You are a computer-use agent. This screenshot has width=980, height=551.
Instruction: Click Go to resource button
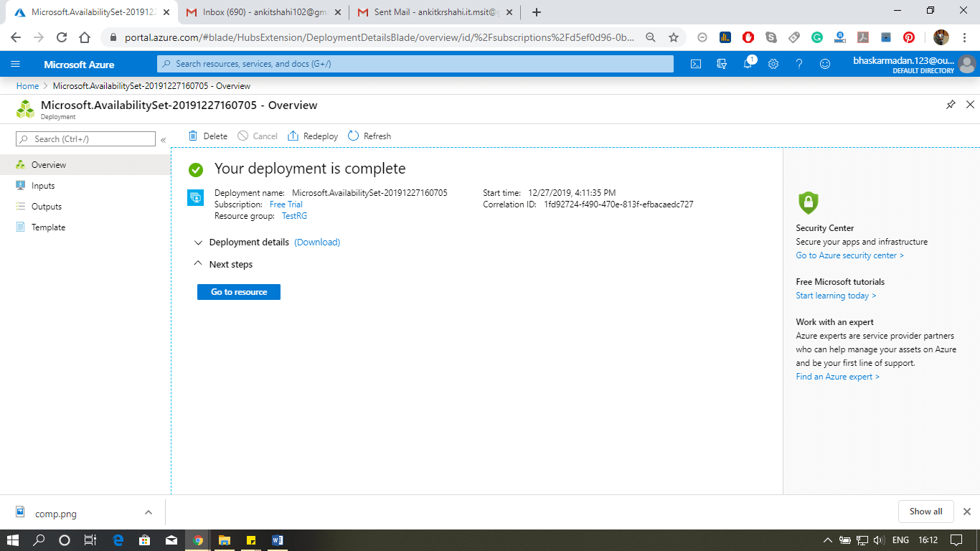tap(239, 292)
